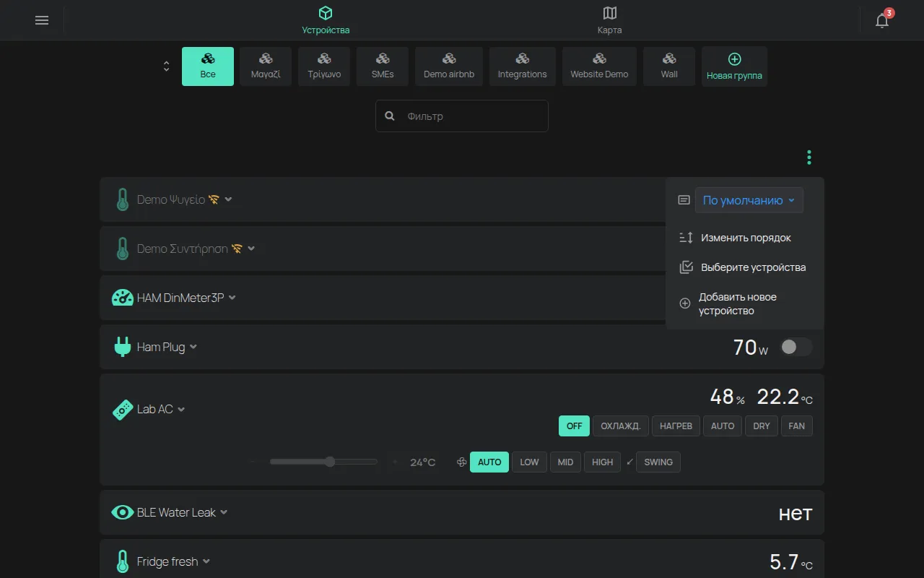
Task: Click the three-dot options icon
Action: (809, 157)
